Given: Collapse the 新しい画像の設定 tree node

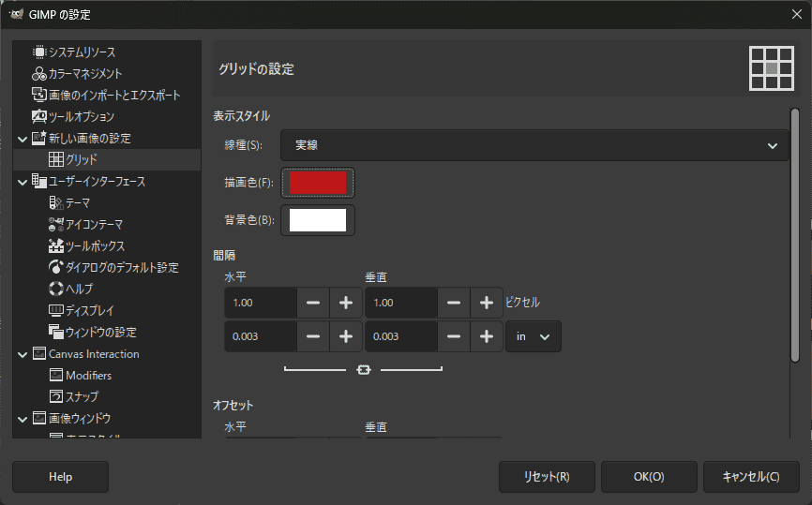Looking at the screenshot, I should click(x=23, y=139).
